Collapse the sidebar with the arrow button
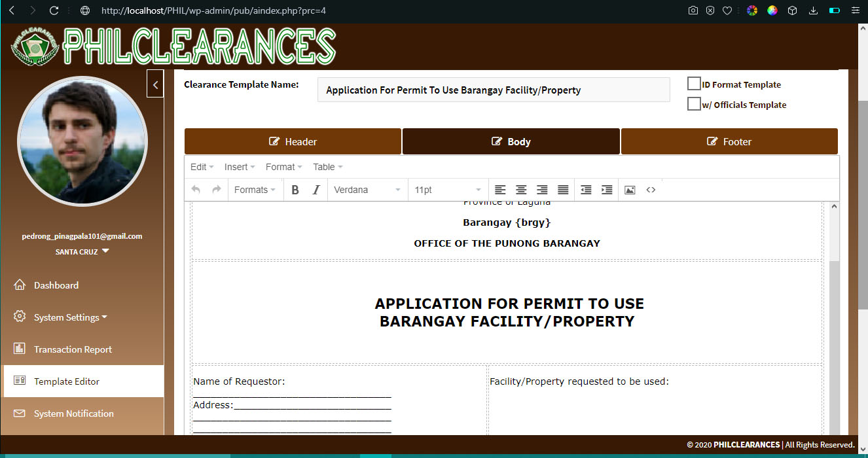The width and height of the screenshot is (868, 458). coord(155,84)
